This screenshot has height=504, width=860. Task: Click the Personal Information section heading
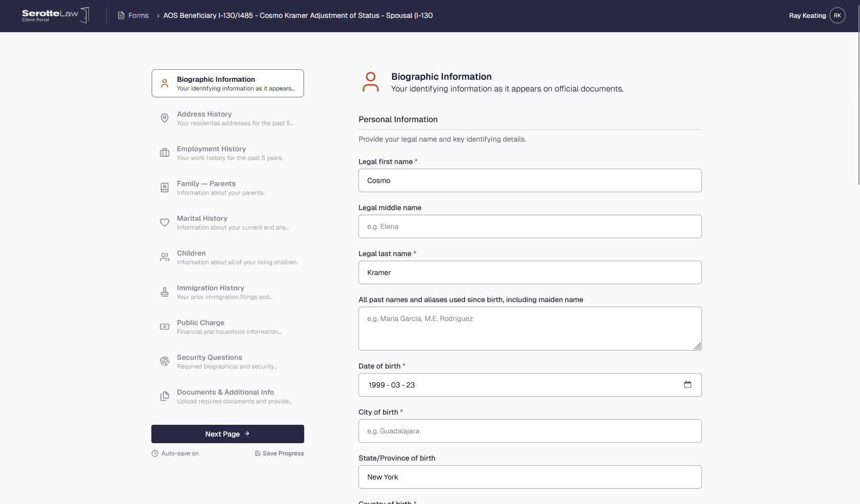pos(398,119)
